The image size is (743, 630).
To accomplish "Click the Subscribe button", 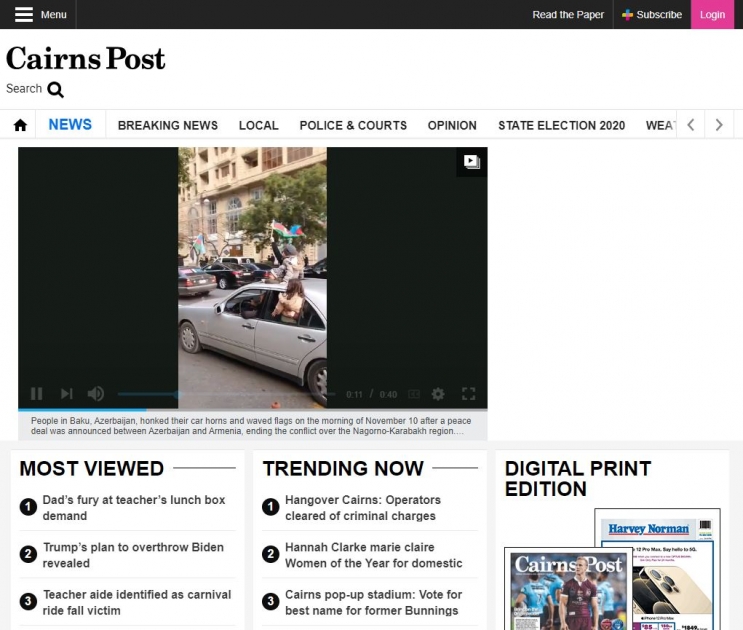I will (x=652, y=15).
